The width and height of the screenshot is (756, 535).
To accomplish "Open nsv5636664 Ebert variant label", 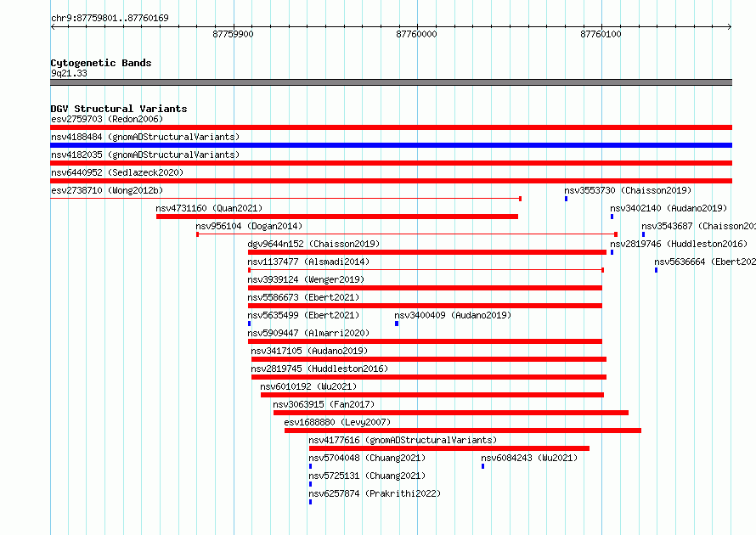I will tap(705, 262).
